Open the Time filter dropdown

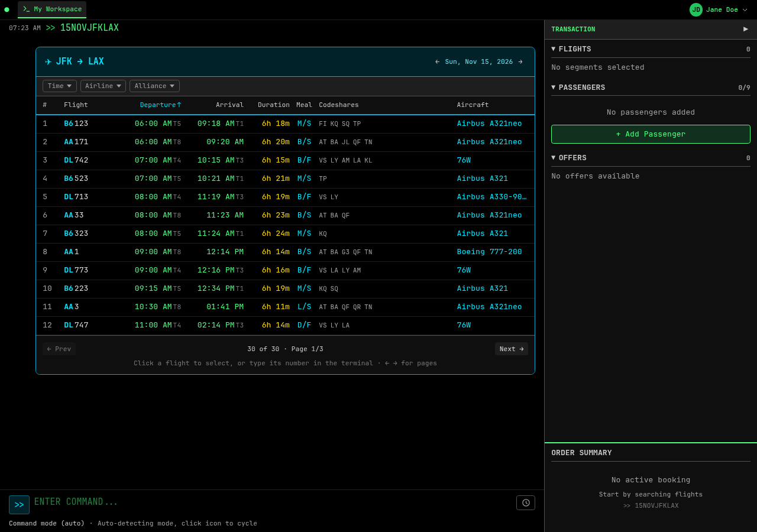(60, 86)
